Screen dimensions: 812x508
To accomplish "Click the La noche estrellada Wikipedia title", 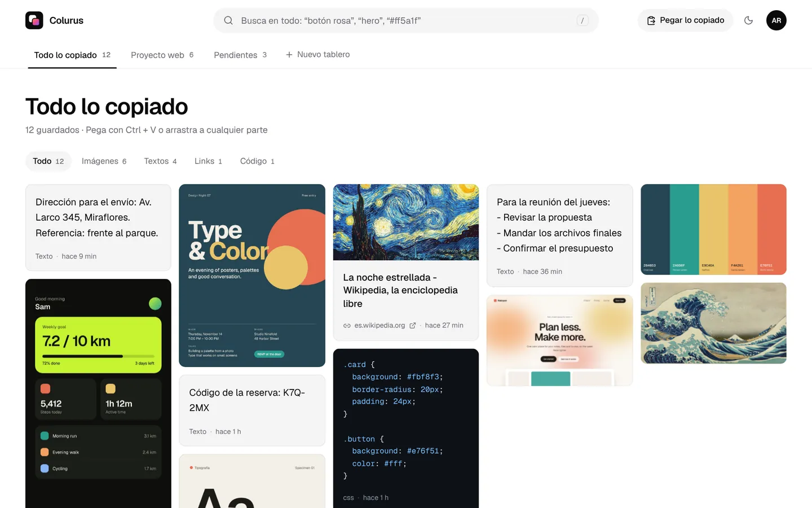I will 400,290.
